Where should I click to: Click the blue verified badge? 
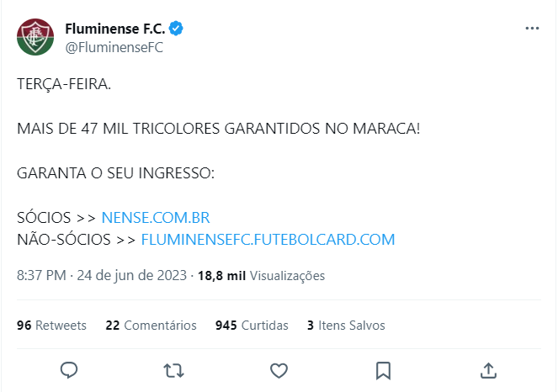click(176, 29)
